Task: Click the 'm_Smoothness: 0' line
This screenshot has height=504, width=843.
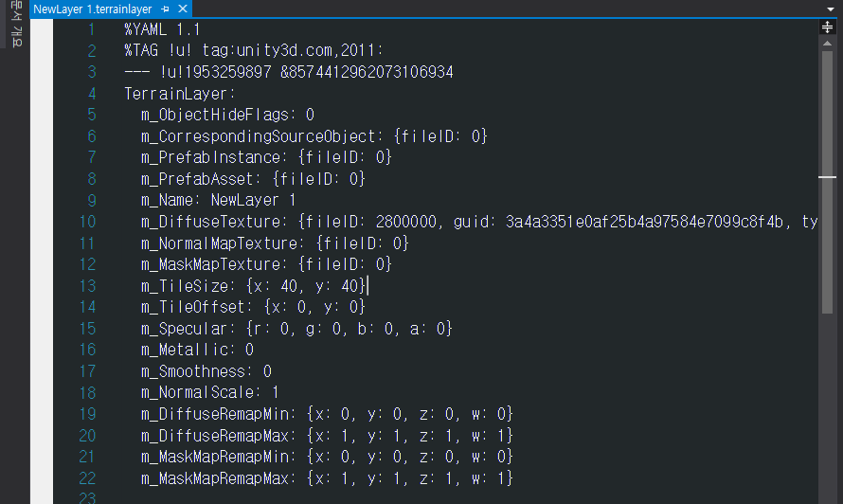Action: [x=206, y=371]
